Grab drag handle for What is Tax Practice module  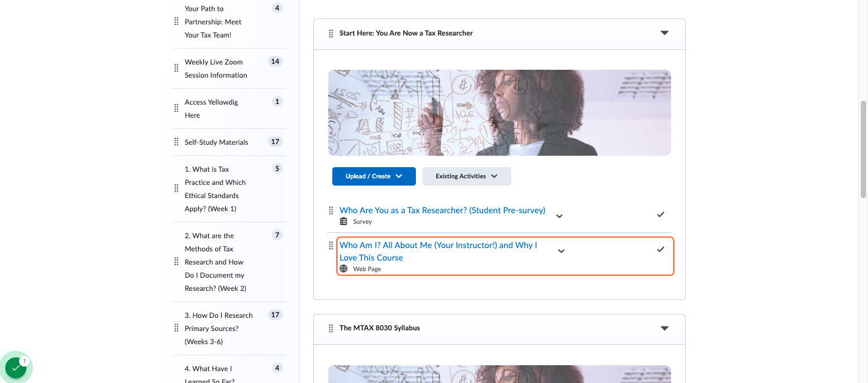point(176,189)
